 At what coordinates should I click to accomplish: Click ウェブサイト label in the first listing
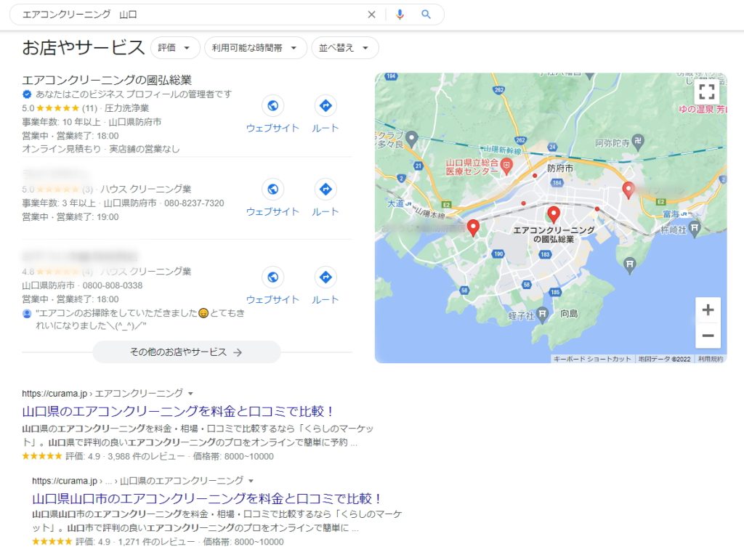273,128
